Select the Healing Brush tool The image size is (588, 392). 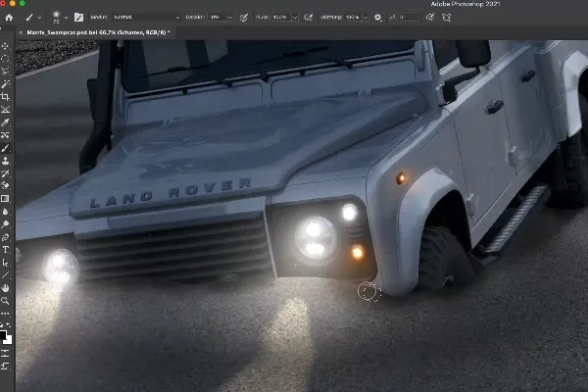tap(5, 135)
